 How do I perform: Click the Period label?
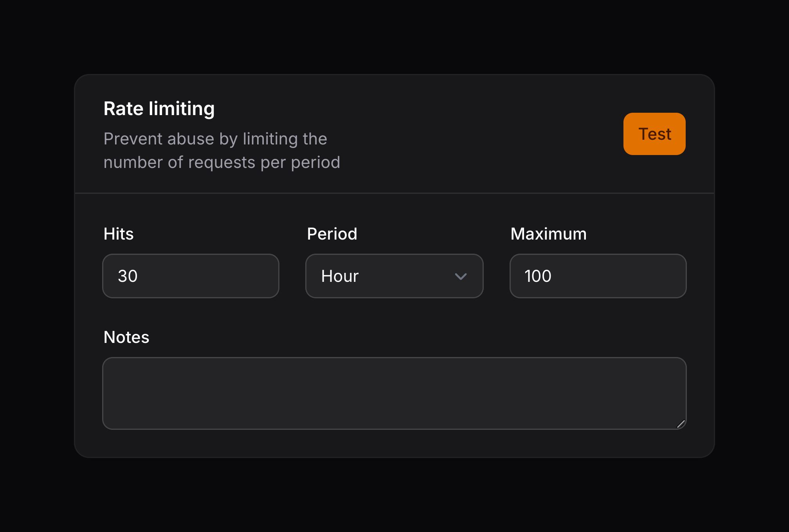coord(331,233)
